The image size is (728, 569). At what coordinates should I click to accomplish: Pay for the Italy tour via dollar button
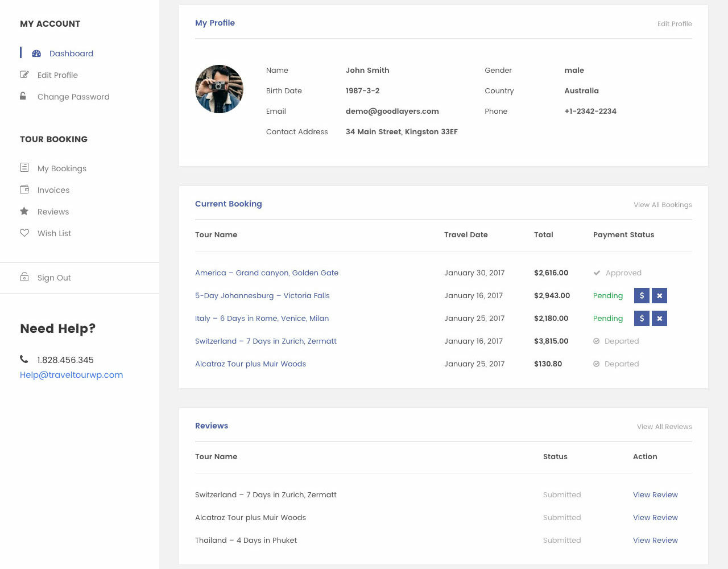[642, 319]
